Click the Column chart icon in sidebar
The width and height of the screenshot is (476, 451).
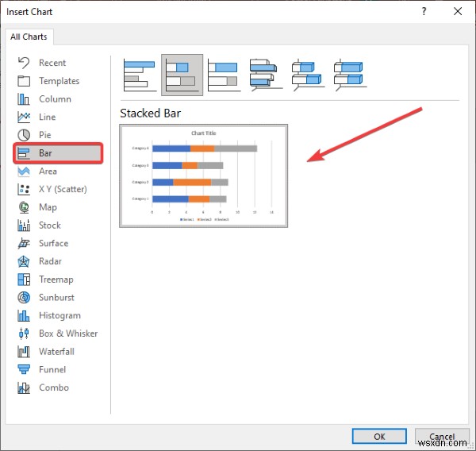(x=24, y=99)
